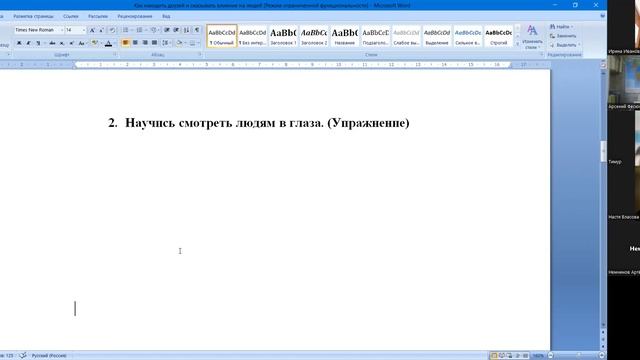Click the Decrease Indent icon
The image size is (640, 360).
[x=167, y=30]
